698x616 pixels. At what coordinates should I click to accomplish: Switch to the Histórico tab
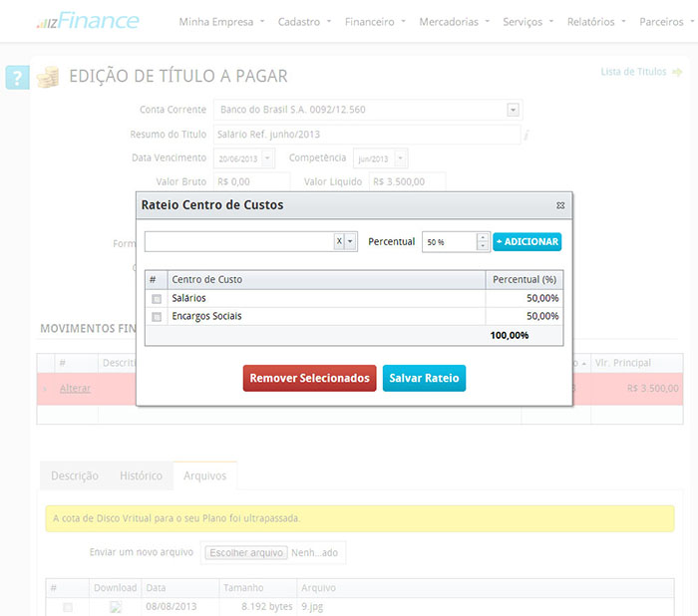[141, 475]
